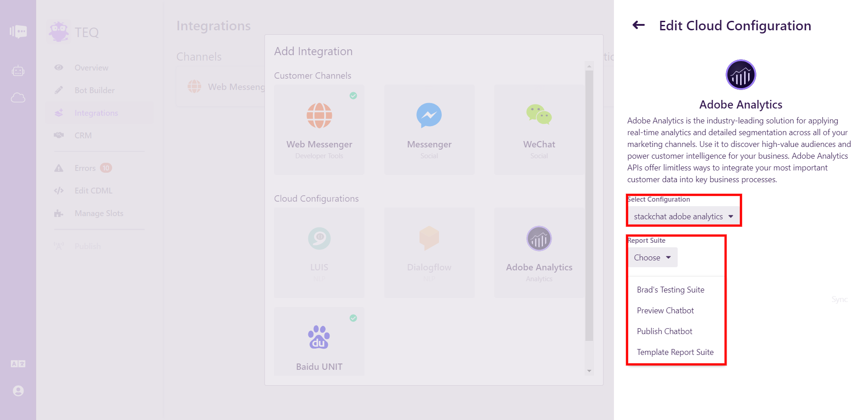Open Errors page with 10 badge
The height and width of the screenshot is (420, 868).
coord(99,168)
